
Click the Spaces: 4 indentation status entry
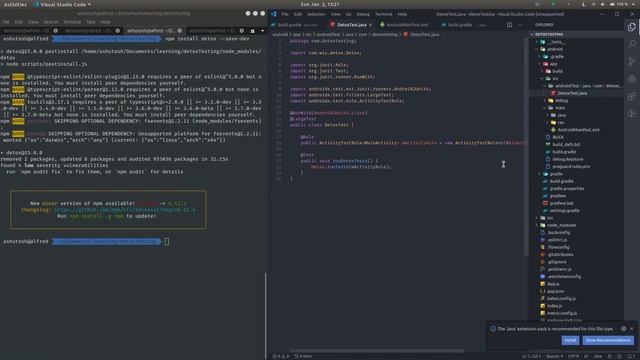coord(554,356)
